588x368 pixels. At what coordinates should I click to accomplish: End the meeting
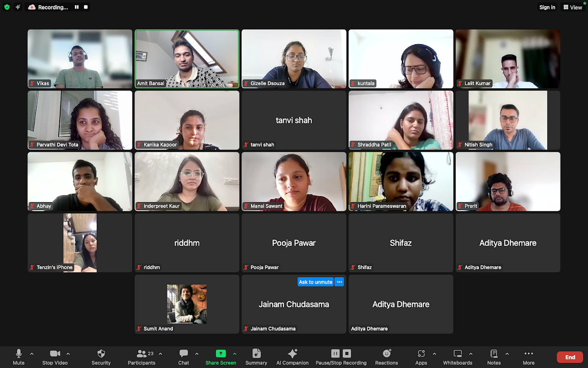pos(570,357)
